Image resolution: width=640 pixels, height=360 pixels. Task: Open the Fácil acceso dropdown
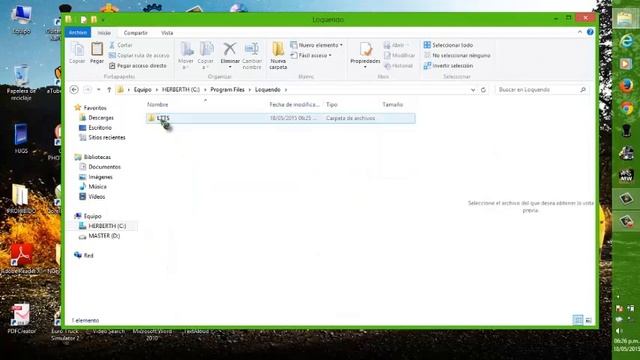coord(311,55)
